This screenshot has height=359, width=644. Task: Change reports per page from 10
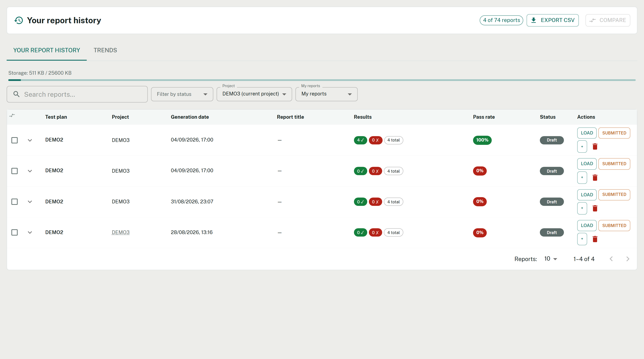tap(550, 259)
